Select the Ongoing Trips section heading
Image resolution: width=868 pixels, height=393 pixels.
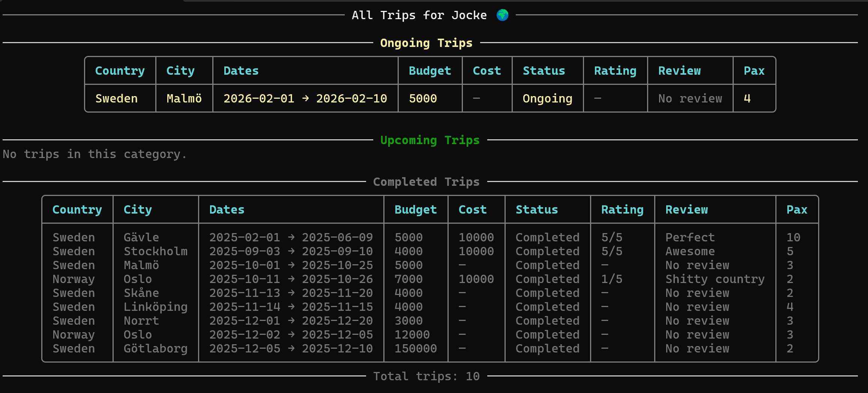coord(426,43)
